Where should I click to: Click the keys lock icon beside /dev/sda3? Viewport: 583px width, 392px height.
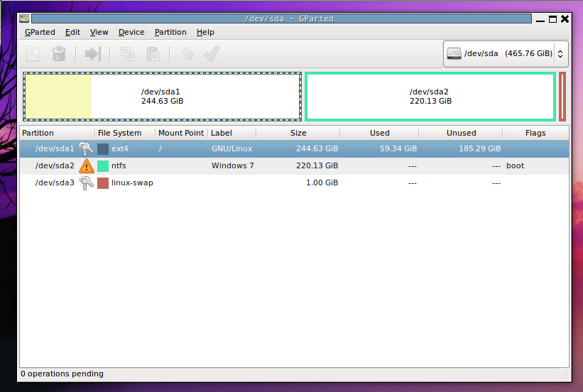(x=86, y=183)
